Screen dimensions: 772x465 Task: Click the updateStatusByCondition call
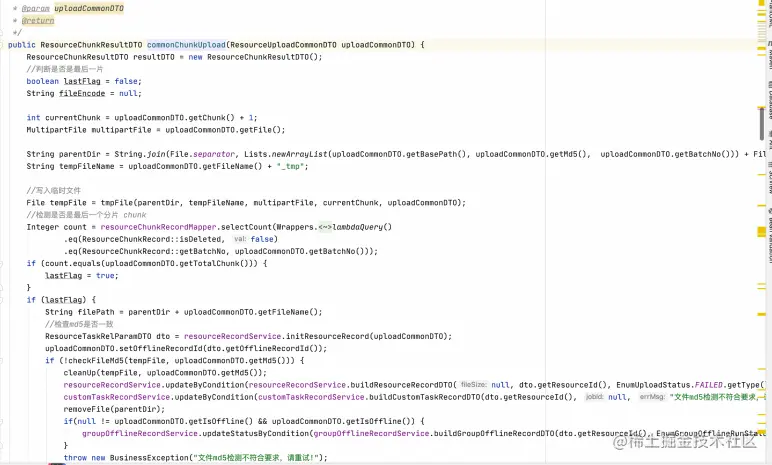coord(256,433)
